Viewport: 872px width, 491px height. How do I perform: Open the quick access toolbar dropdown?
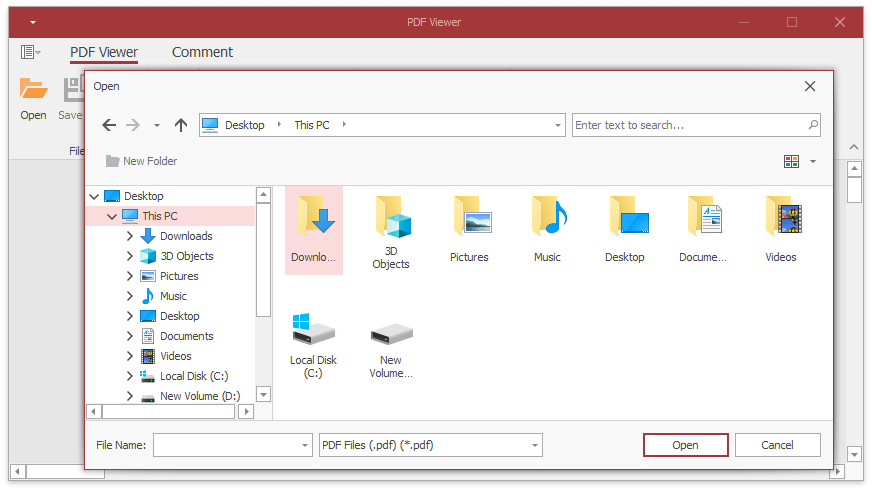(33, 22)
